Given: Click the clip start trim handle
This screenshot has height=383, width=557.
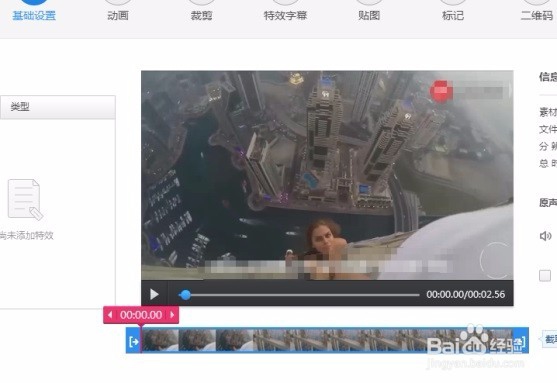Looking at the screenshot, I should (134, 341).
